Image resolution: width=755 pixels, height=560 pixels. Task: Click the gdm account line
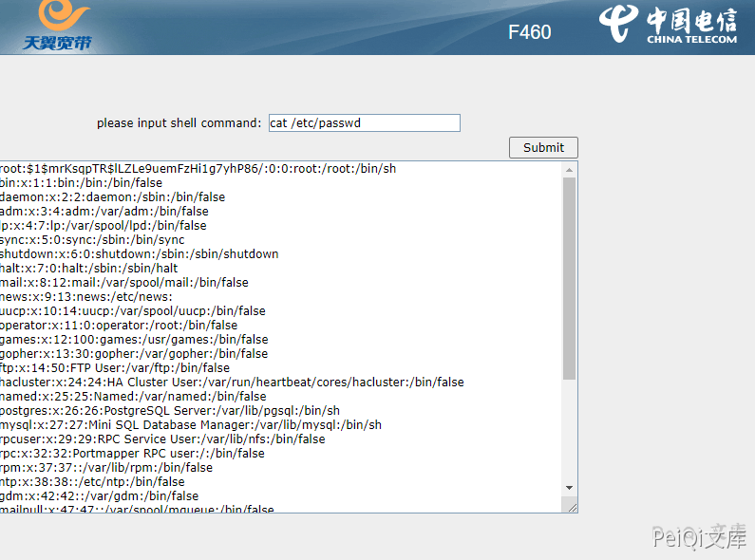pyautogui.click(x=99, y=496)
